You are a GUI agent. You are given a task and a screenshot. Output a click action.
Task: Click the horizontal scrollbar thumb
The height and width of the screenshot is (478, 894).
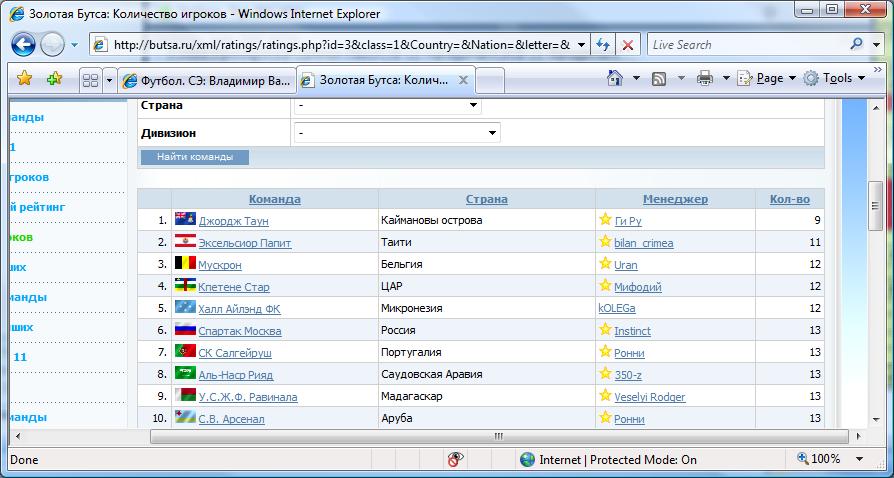coord(498,437)
